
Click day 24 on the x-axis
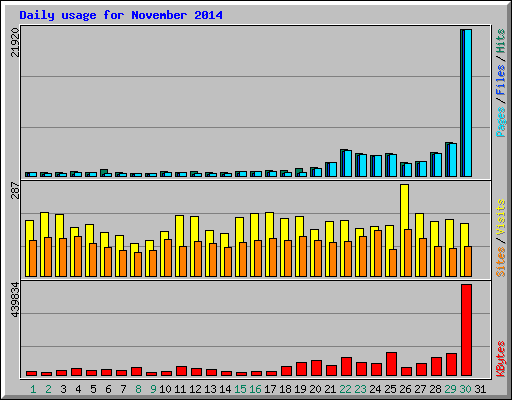point(375,389)
